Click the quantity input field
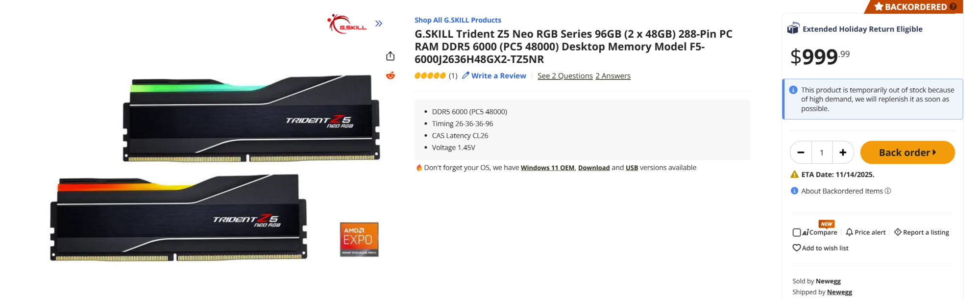This screenshot has width=980, height=300. point(822,152)
